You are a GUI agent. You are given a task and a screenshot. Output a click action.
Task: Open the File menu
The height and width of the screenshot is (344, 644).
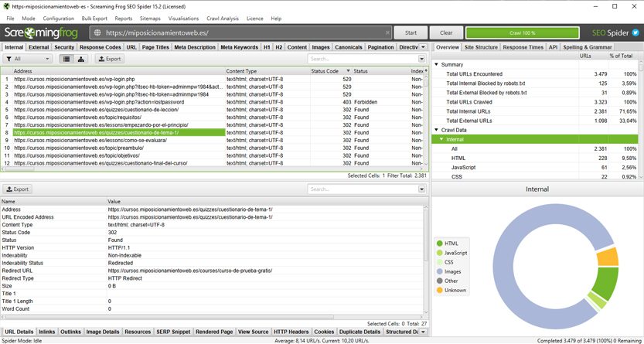[10, 19]
